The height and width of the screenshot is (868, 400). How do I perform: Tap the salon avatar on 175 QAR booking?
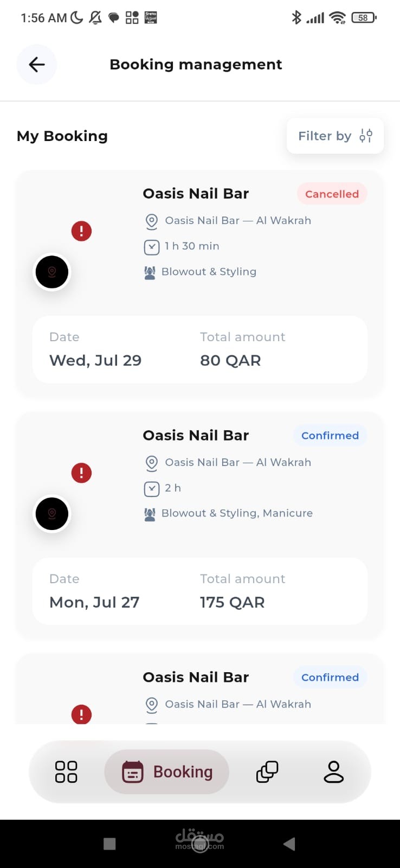click(x=52, y=514)
